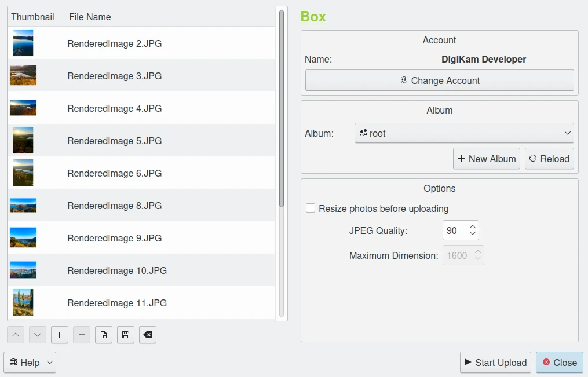Image resolution: width=588 pixels, height=377 pixels.
Task: Click the Change Account button
Action: pyautogui.click(x=439, y=80)
